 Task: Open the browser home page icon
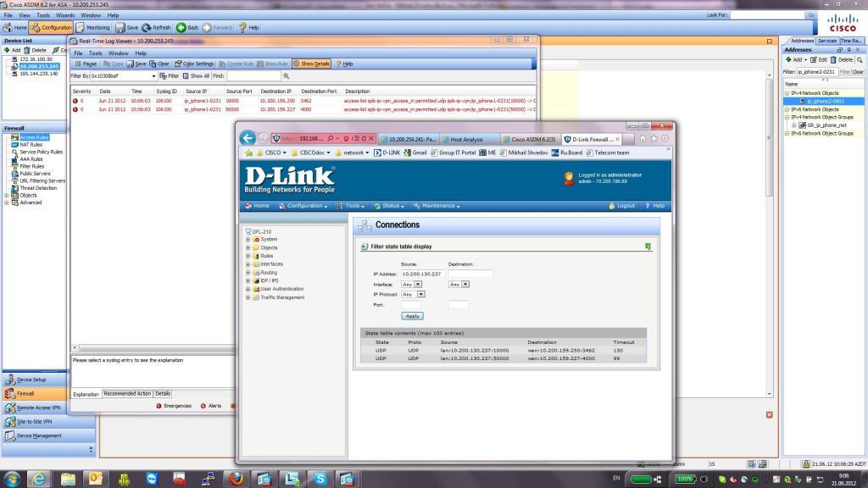tap(643, 139)
